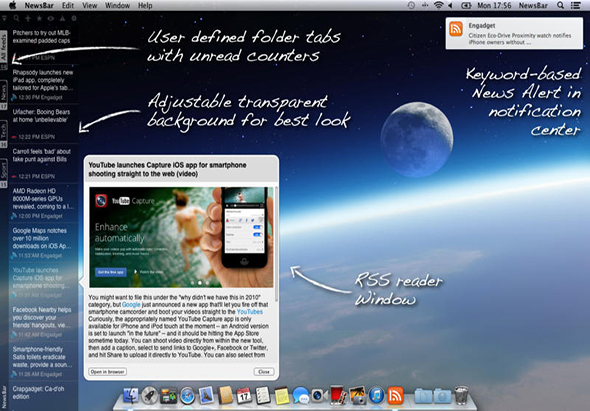The image size is (590, 411).
Task: Open the Help menu
Action: pos(145,5)
